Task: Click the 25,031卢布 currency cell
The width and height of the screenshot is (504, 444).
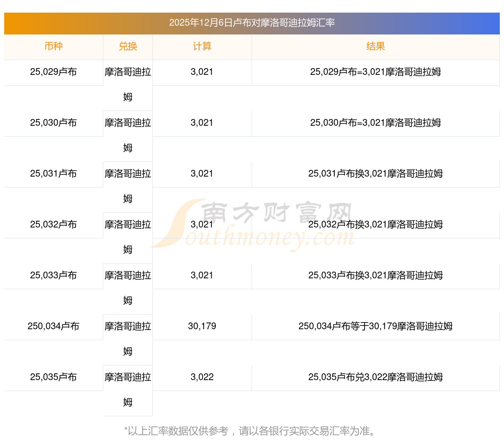Action: tap(53, 174)
